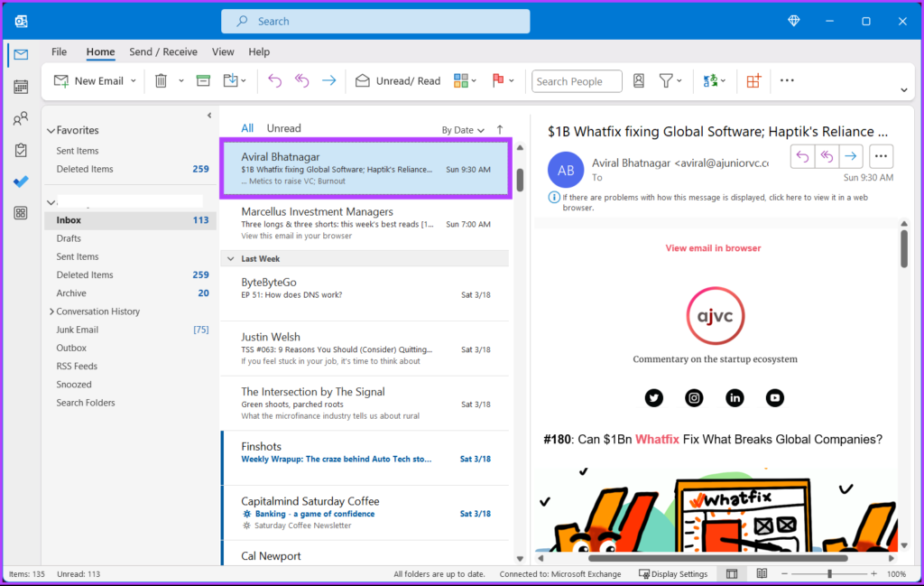Reply All from reading pane header
The height and width of the screenshot is (586, 924).
pos(827,156)
